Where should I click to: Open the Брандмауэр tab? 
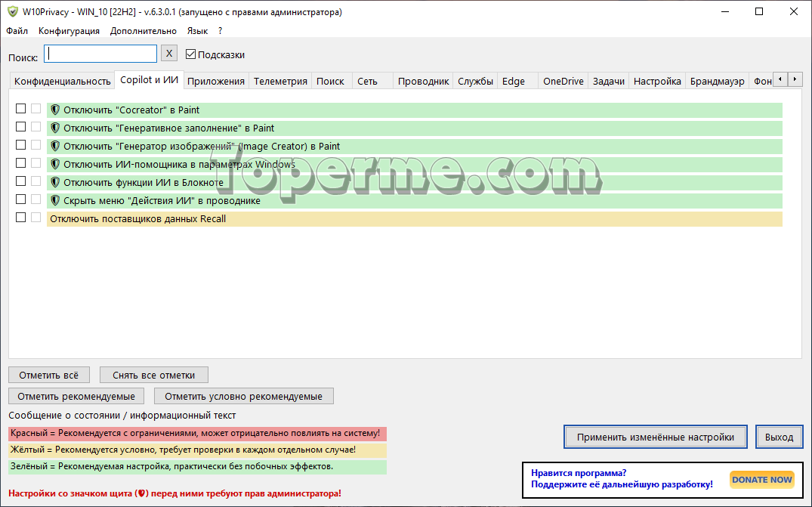click(x=718, y=82)
